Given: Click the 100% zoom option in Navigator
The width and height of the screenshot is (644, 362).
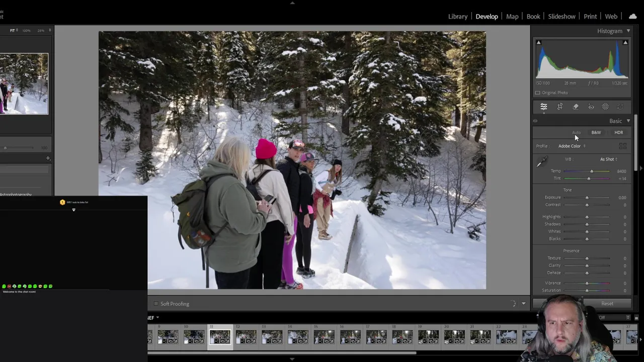Looking at the screenshot, I should [x=27, y=30].
